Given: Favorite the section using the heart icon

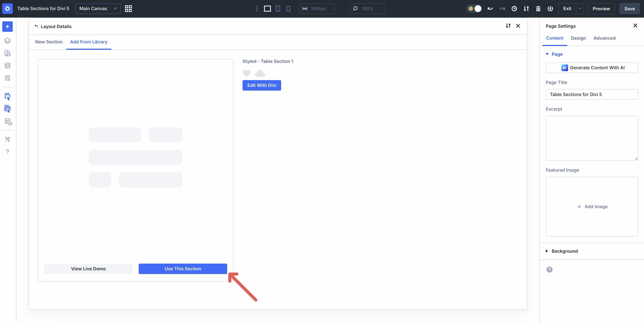Looking at the screenshot, I should [x=246, y=73].
